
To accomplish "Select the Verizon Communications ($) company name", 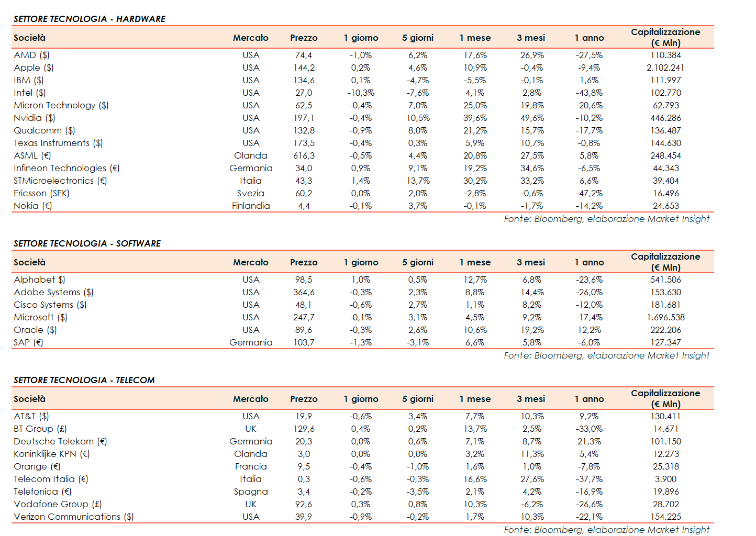I will 73,517.
